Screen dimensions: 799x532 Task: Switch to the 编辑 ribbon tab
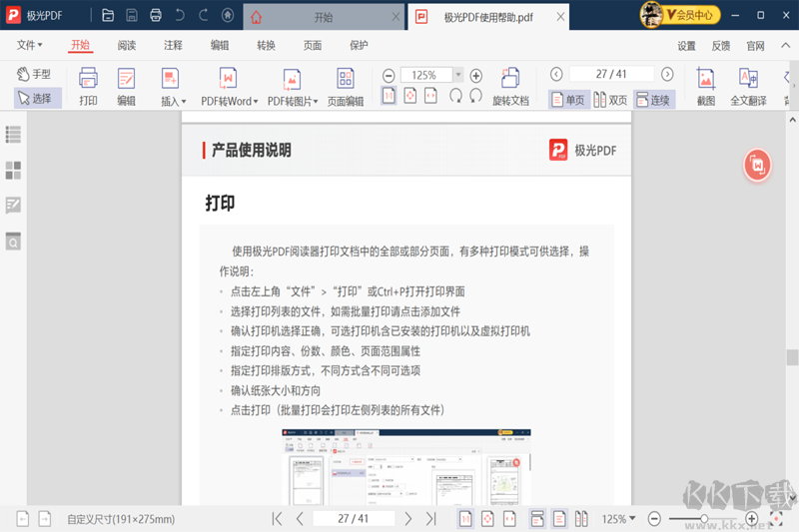[220, 45]
